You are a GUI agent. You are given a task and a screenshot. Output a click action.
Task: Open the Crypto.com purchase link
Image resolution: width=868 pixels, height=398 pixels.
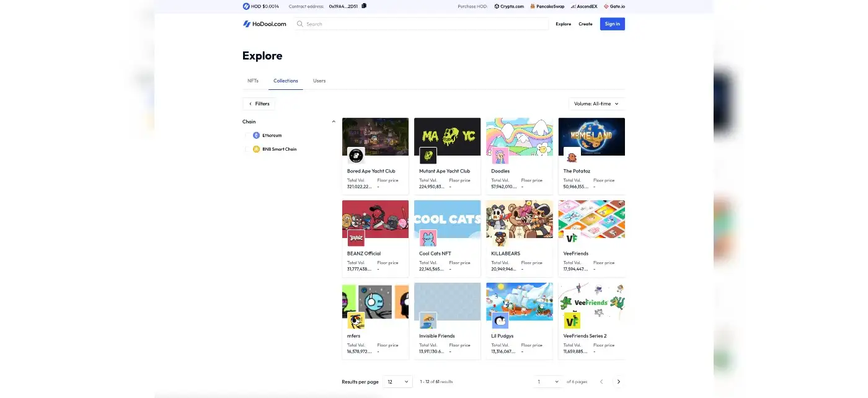[x=509, y=6]
